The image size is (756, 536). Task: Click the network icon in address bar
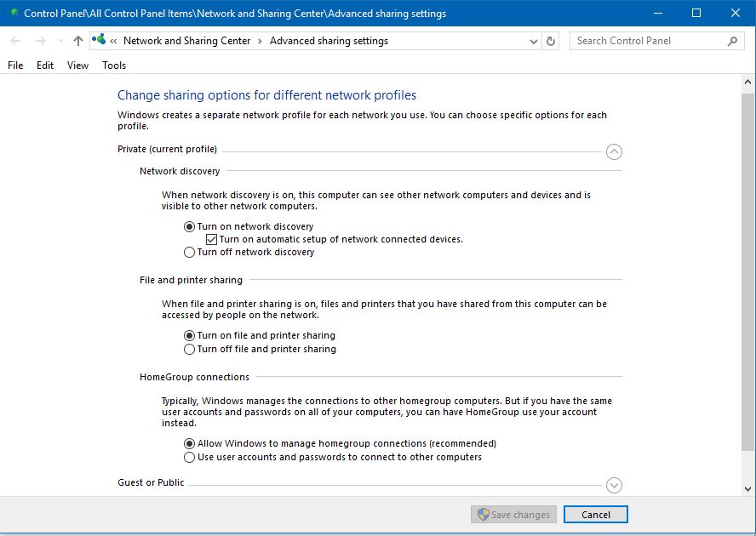click(x=99, y=39)
